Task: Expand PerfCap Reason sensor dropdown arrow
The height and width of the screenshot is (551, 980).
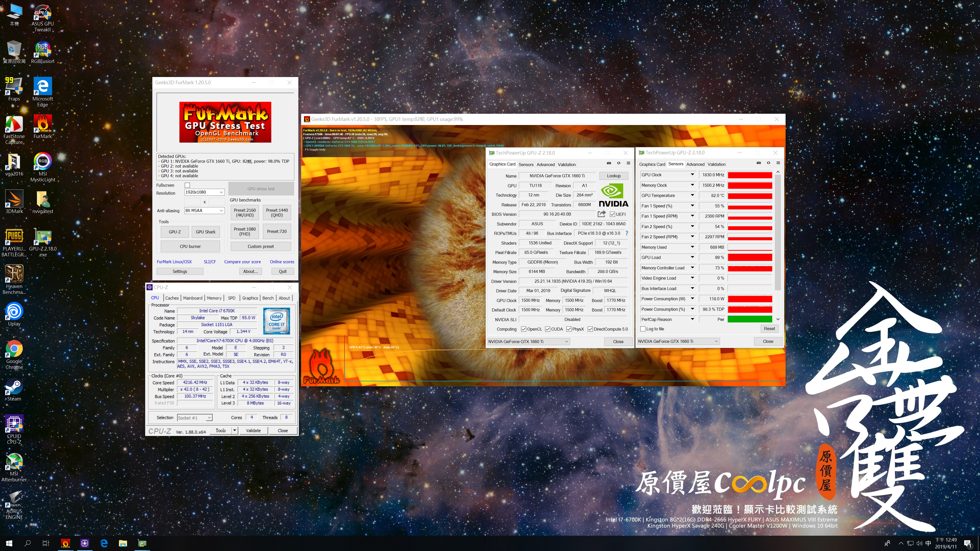Action: click(x=692, y=319)
